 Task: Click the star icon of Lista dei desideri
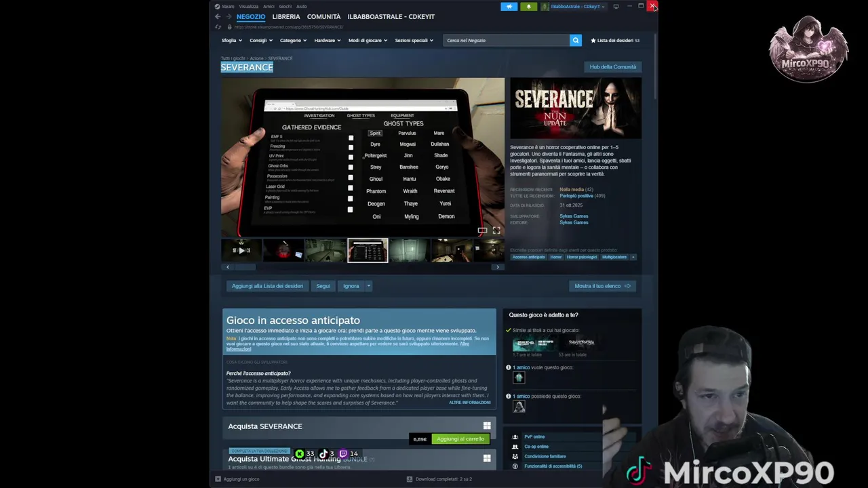pos(593,41)
